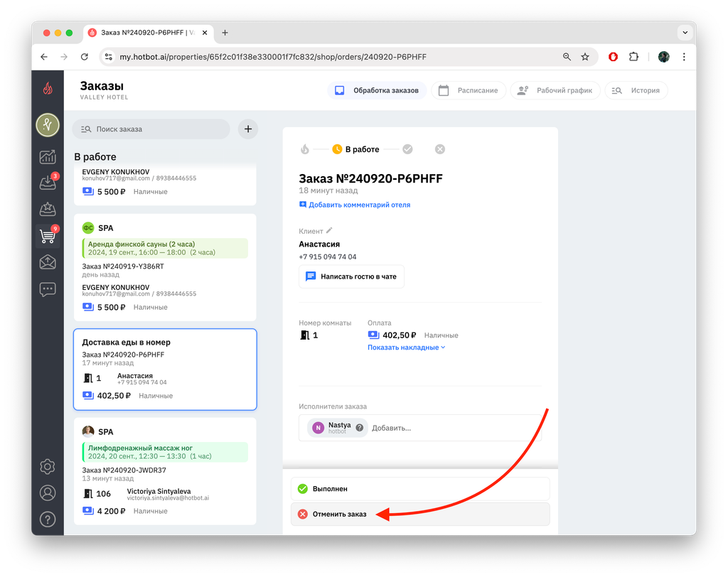The height and width of the screenshot is (577, 728).
Task: Switch to История tab
Action: (636, 90)
